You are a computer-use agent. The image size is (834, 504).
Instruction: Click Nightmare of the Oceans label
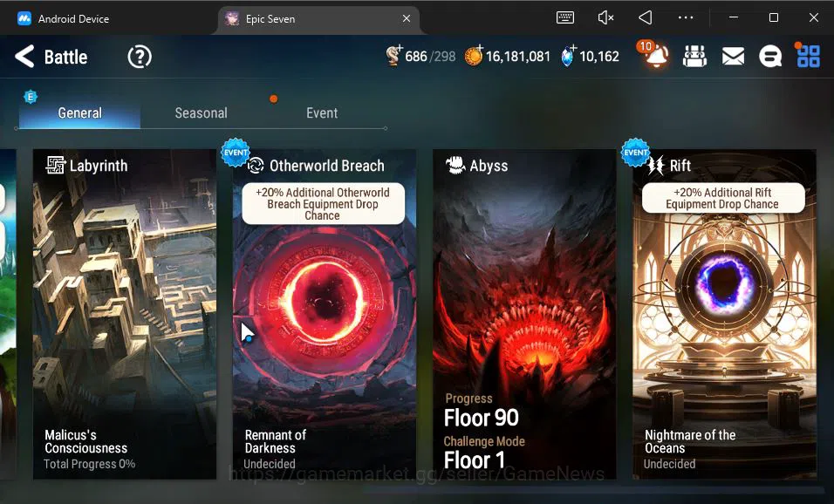click(690, 441)
